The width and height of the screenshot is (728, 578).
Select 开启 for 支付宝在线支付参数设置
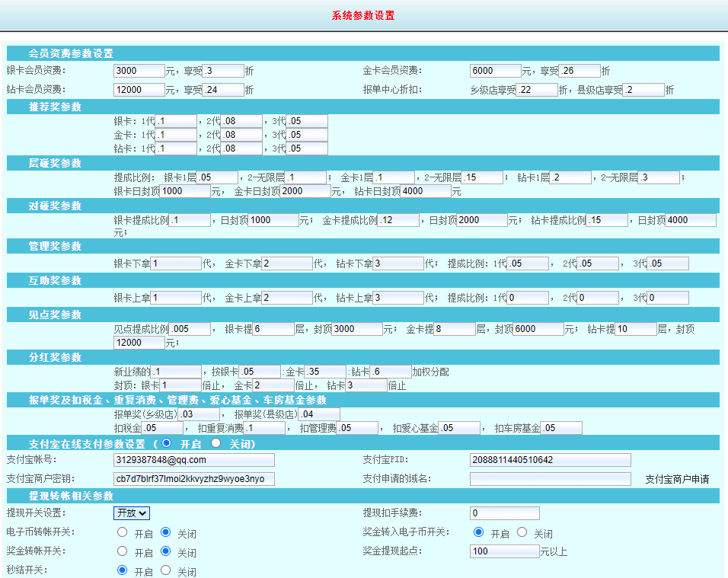pos(166,443)
